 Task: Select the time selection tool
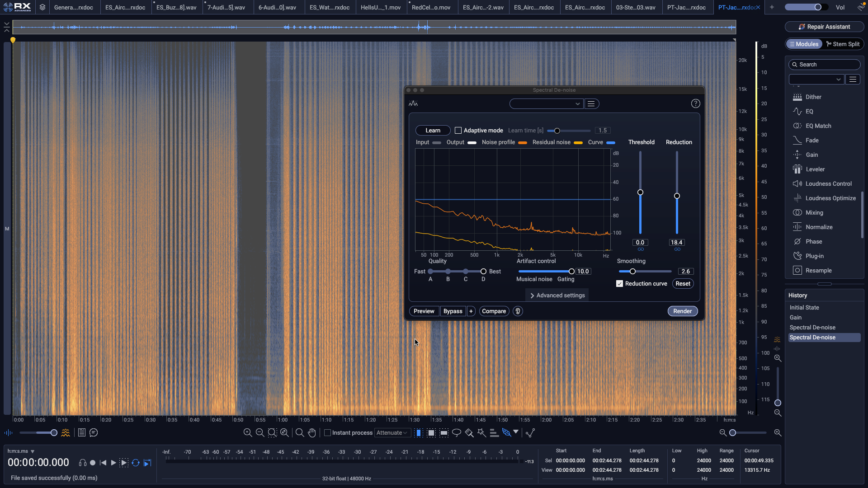[418, 433]
